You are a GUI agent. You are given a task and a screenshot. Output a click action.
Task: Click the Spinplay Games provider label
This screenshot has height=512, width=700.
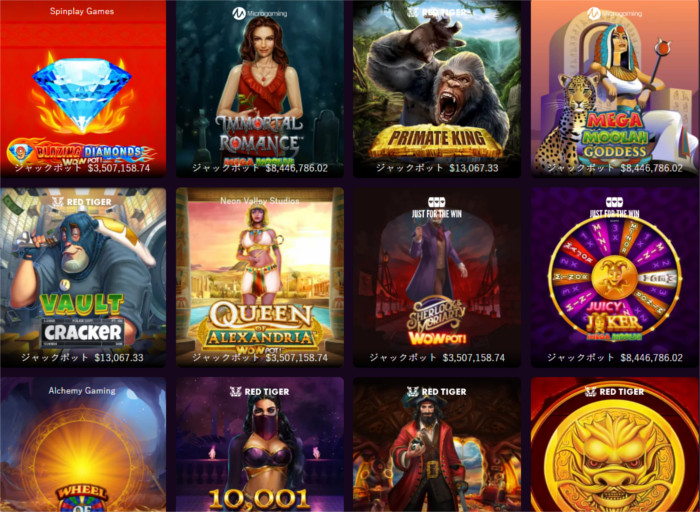[82, 11]
